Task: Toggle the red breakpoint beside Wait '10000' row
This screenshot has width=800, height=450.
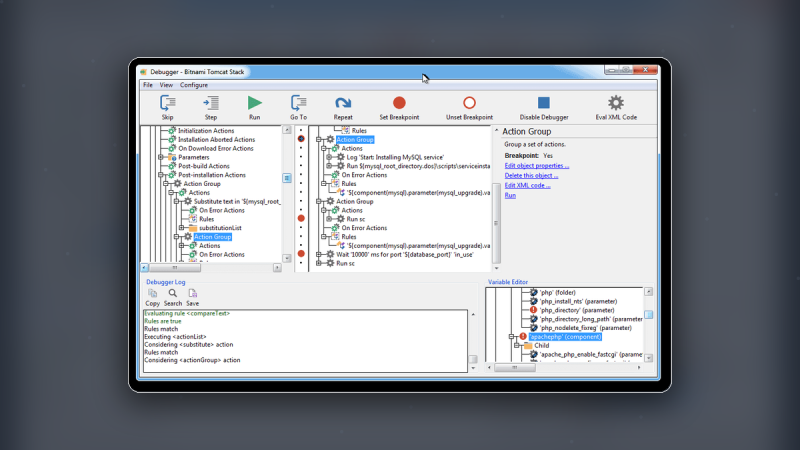Action: coord(301,254)
